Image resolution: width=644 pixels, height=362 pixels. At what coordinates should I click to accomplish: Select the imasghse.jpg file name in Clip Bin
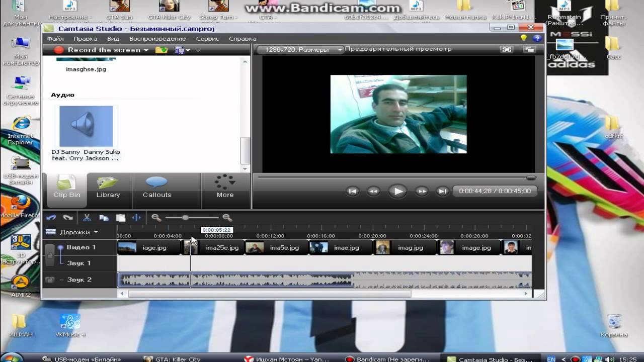coord(86,69)
